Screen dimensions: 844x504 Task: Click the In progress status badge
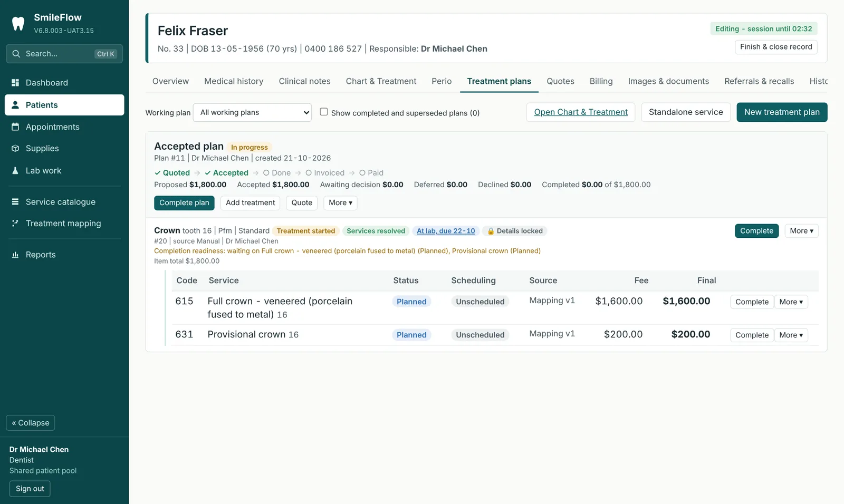250,148
